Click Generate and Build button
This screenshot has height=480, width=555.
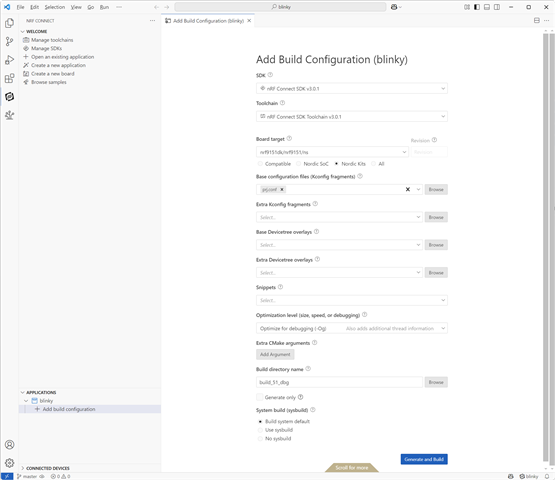[424, 459]
